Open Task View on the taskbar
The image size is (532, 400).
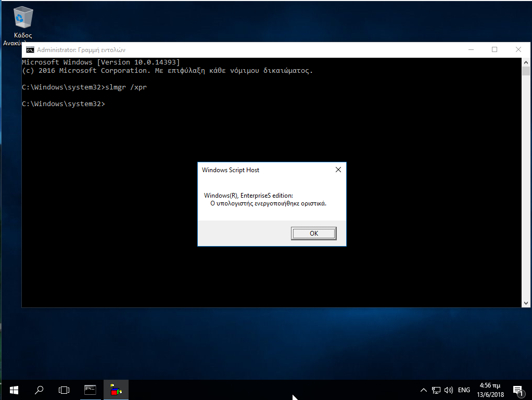pyautogui.click(x=64, y=390)
